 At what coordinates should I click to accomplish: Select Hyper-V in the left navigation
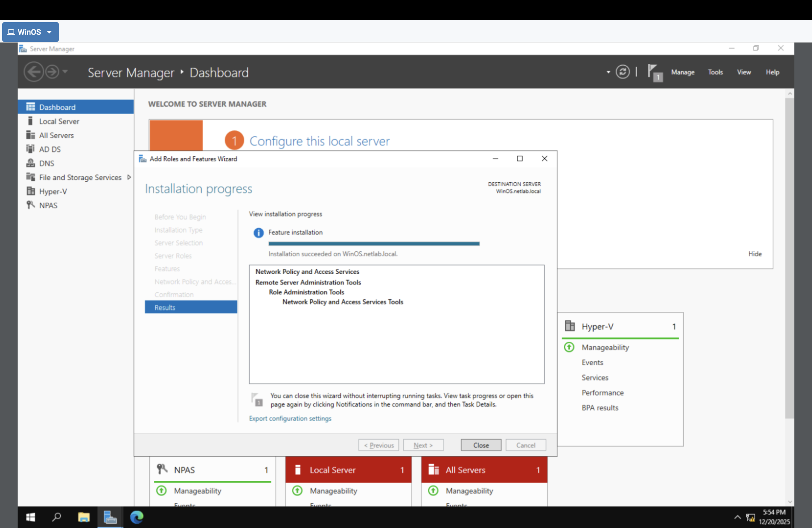click(53, 191)
